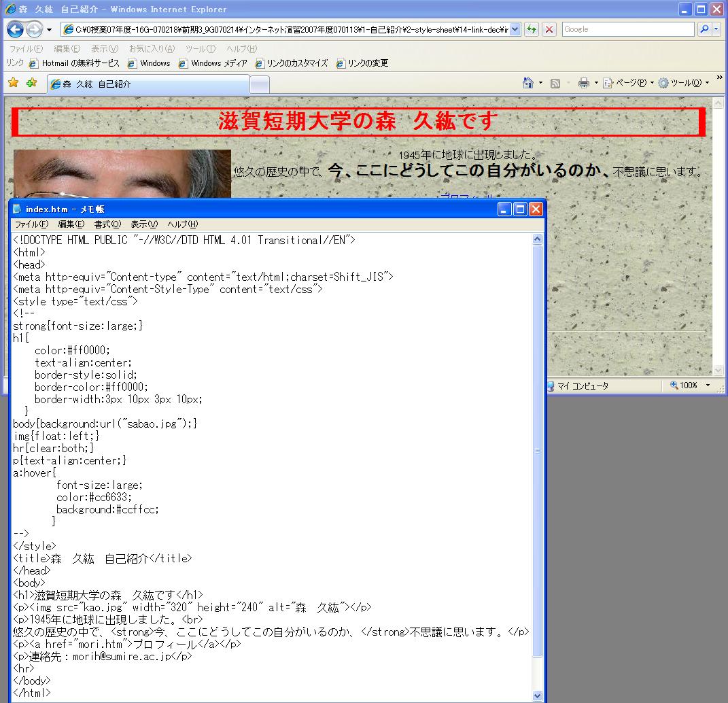Open Notepad 表示(V) menu
728x703 pixels.
click(x=144, y=224)
